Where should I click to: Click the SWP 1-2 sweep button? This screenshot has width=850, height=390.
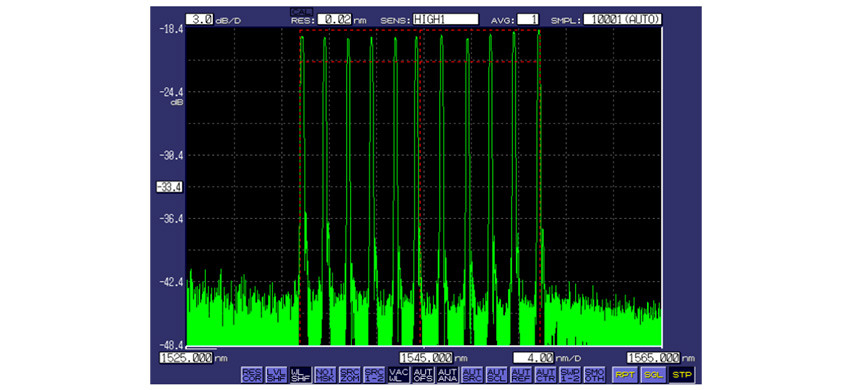[569, 375]
